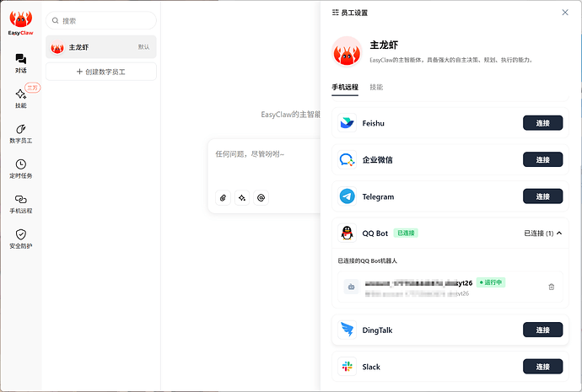The image size is (582, 392).
Task: Go to 数字员工 in sidebar
Action: pos(21,134)
